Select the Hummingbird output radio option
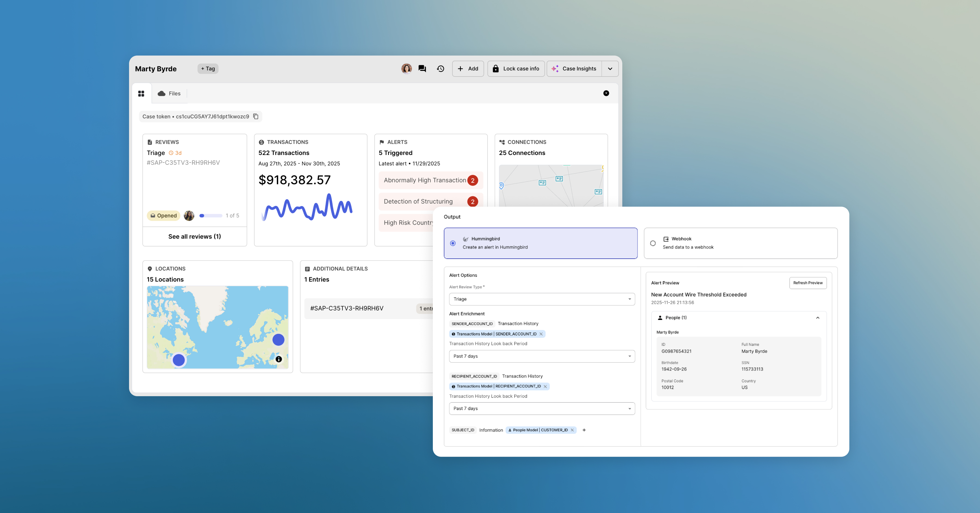980x513 pixels. (x=453, y=243)
